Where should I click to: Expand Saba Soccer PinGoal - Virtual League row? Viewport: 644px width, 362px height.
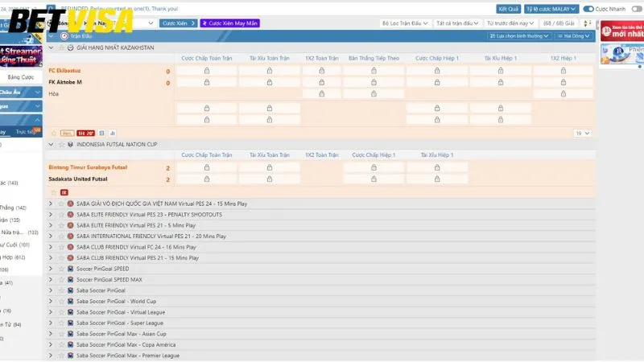pos(51,312)
